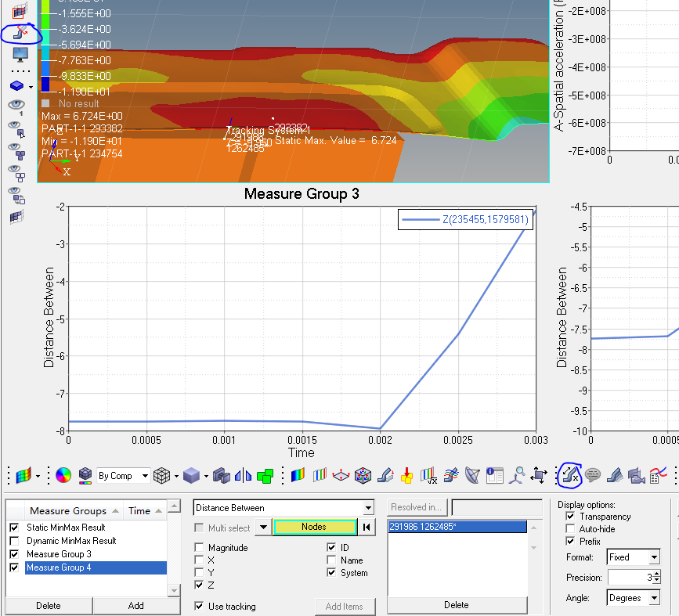Click the Add measure group button
The height and width of the screenshot is (616, 679).
tap(135, 605)
